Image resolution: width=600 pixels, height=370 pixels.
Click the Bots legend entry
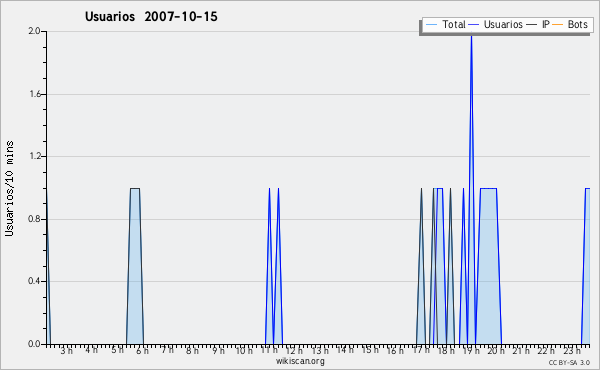coord(570,24)
